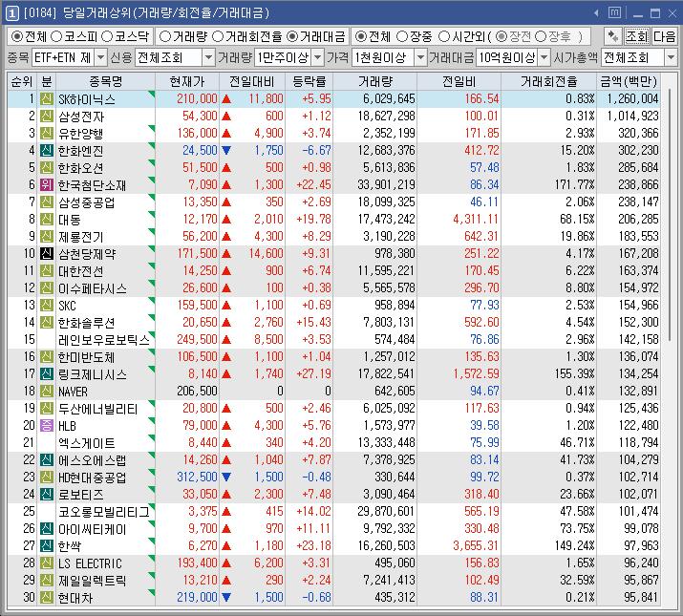
Task: Click the teal badge beside 링크제니시스
Action: (47, 373)
